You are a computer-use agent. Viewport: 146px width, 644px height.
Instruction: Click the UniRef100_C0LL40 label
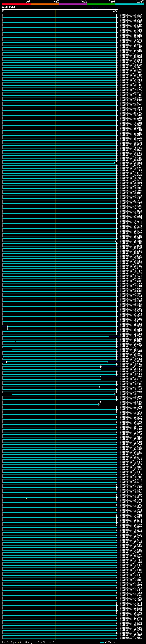pos(131,389)
